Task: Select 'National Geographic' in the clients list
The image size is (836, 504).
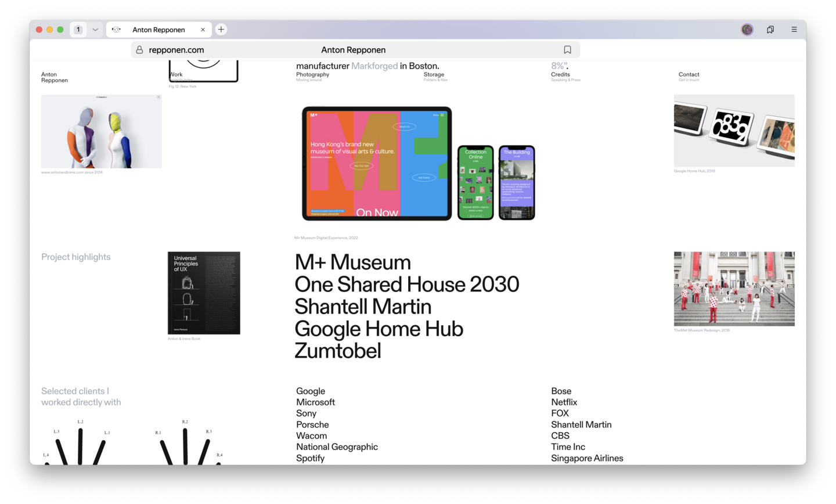Action: pos(337,447)
